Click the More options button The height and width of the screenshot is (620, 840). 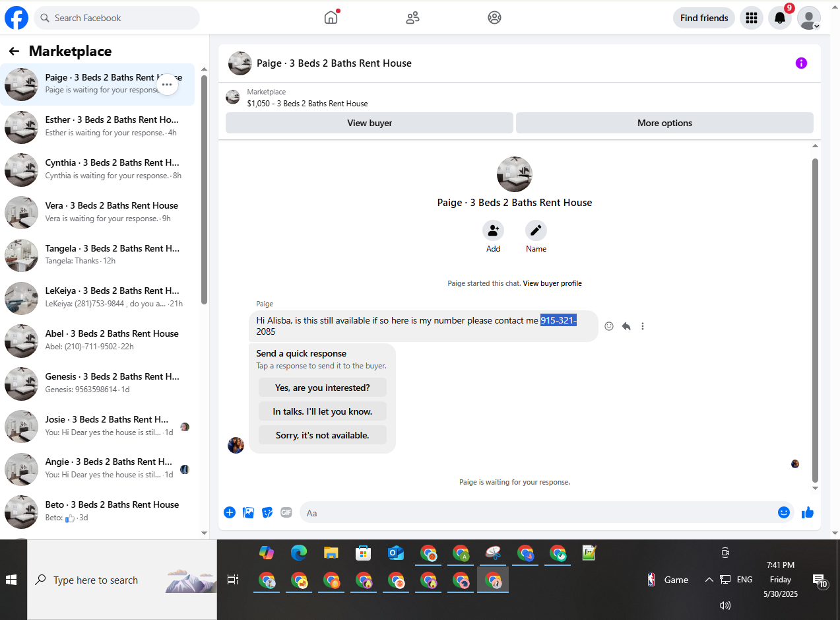(664, 123)
